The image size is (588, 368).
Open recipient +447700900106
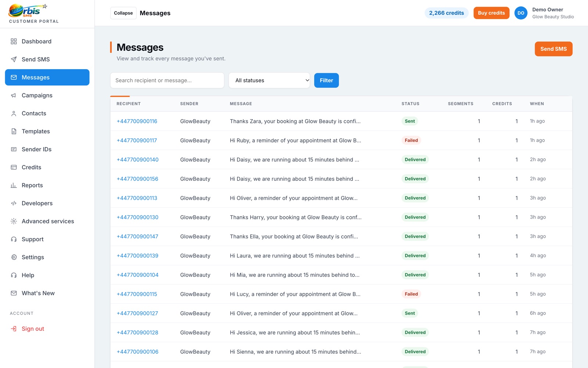click(137, 351)
